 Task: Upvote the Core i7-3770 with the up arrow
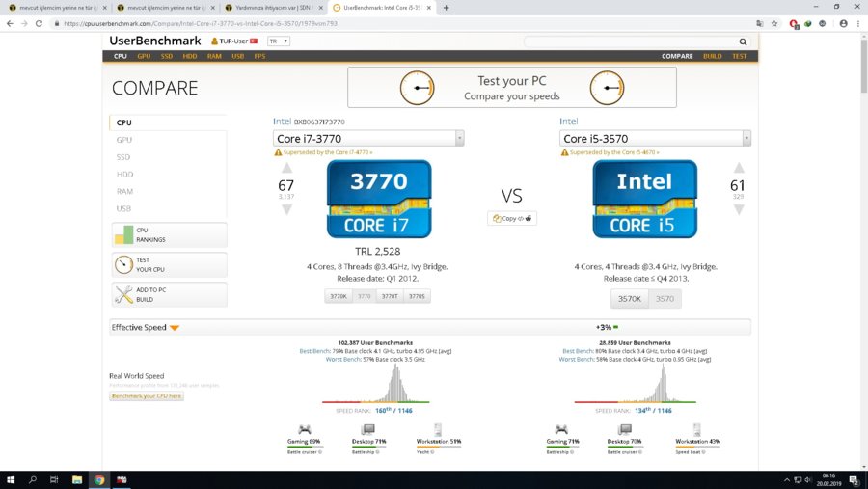(x=286, y=168)
